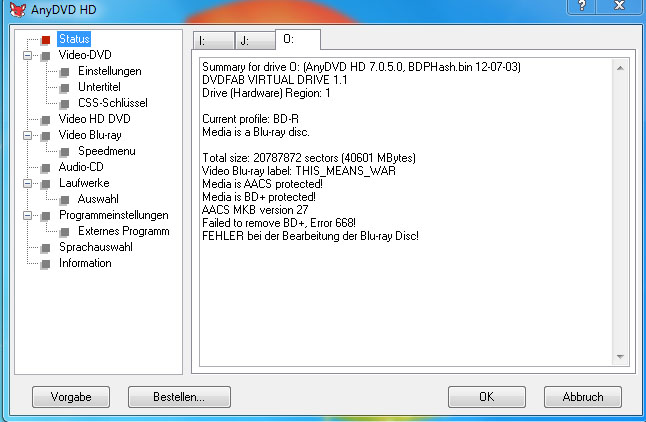Open the Video-DVD settings entry
Screen dimensions: 646x422
[x=85, y=55]
